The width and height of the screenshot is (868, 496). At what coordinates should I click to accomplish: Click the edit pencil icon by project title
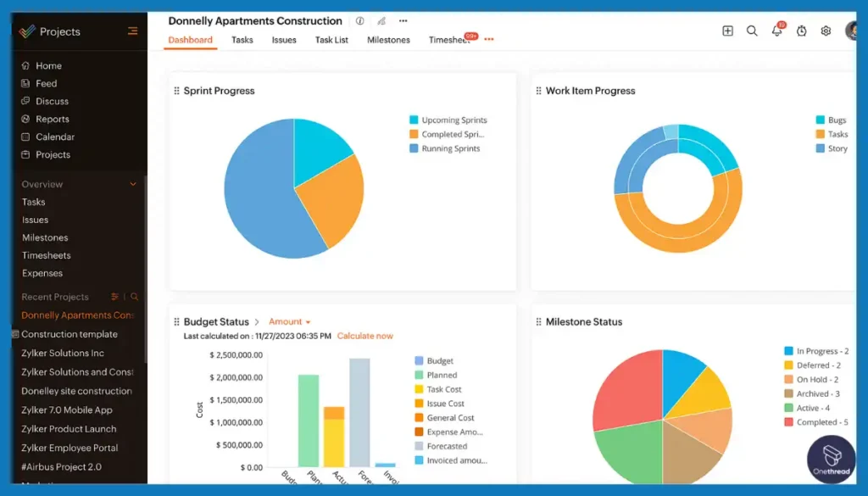tap(381, 21)
